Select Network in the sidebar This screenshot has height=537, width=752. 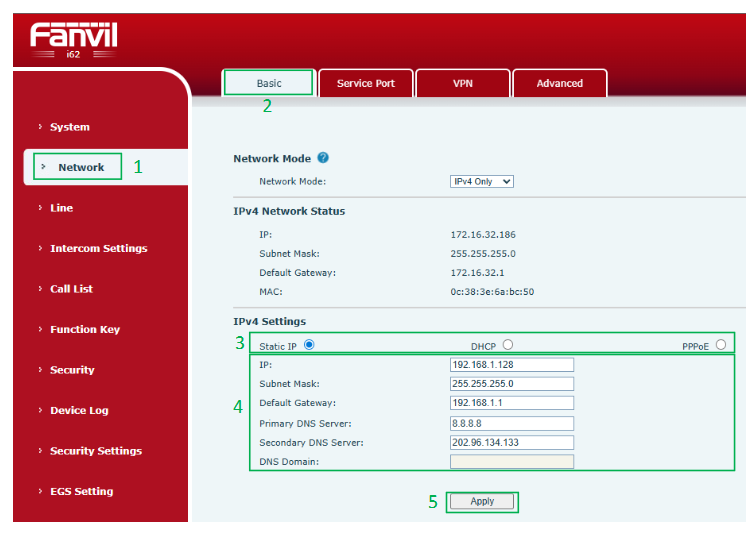point(81,167)
